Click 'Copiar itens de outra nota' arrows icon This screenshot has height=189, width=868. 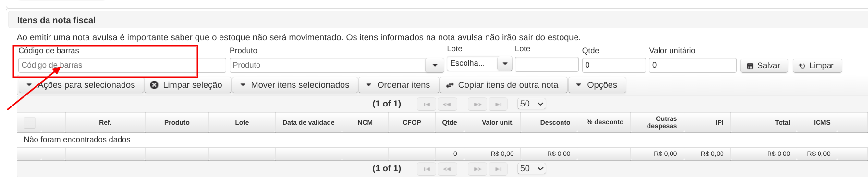point(450,85)
